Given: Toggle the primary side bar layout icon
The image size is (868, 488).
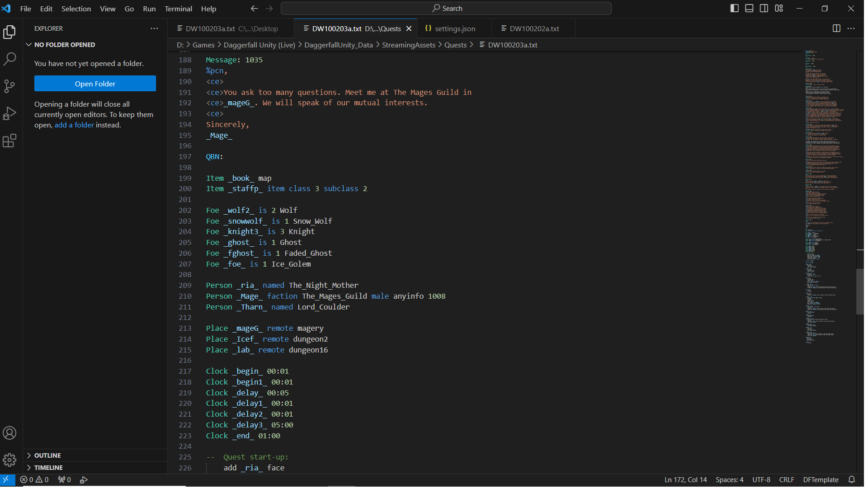Looking at the screenshot, I should click(x=735, y=9).
